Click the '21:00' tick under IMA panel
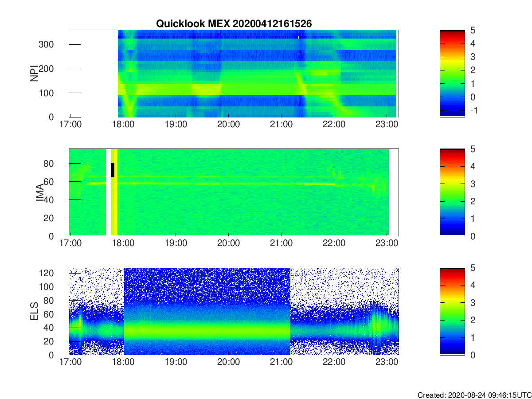Image resolution: width=532 pixels, height=399 pixels. point(281,243)
